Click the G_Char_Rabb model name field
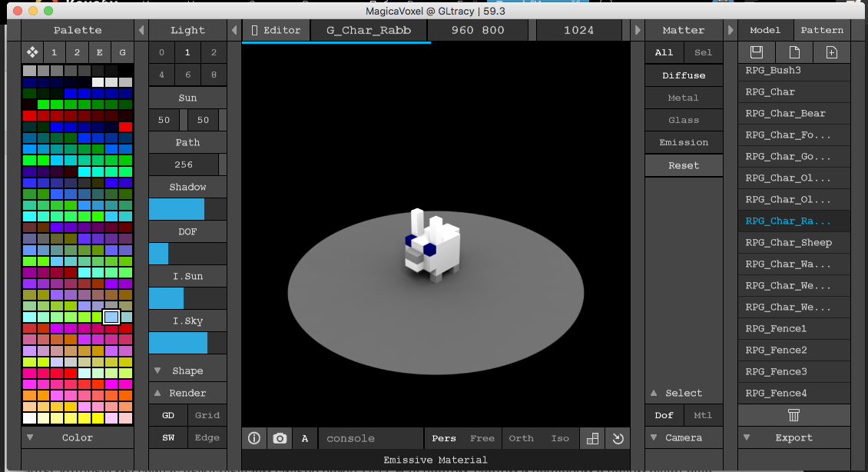Viewport: 868px width, 472px height. point(369,30)
